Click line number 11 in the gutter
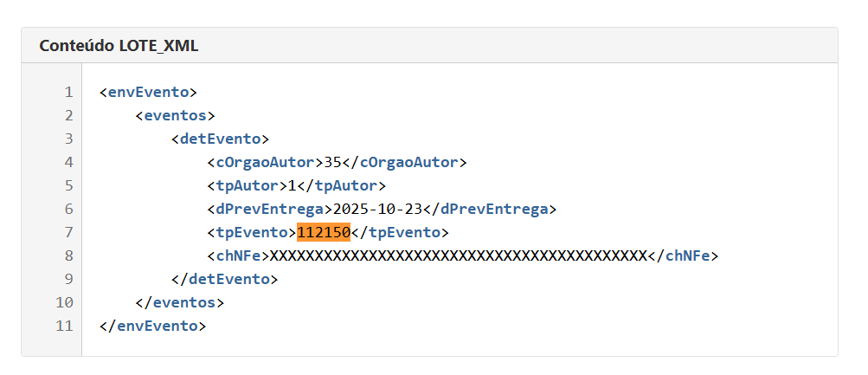The height and width of the screenshot is (375, 868). pos(64,327)
